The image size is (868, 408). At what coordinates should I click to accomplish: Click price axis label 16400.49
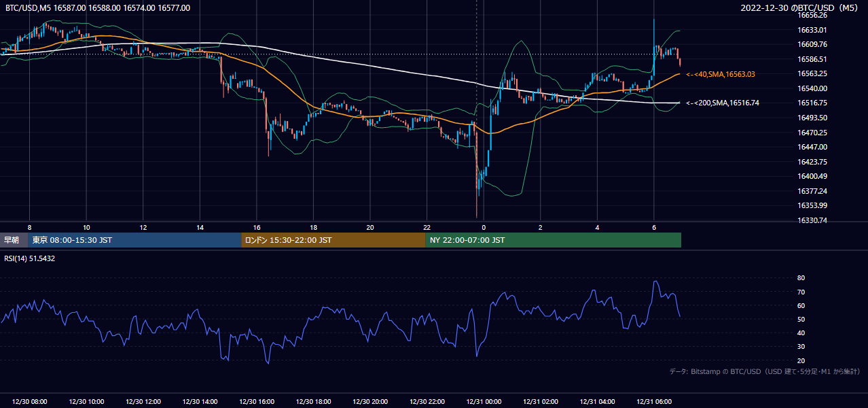coord(812,176)
